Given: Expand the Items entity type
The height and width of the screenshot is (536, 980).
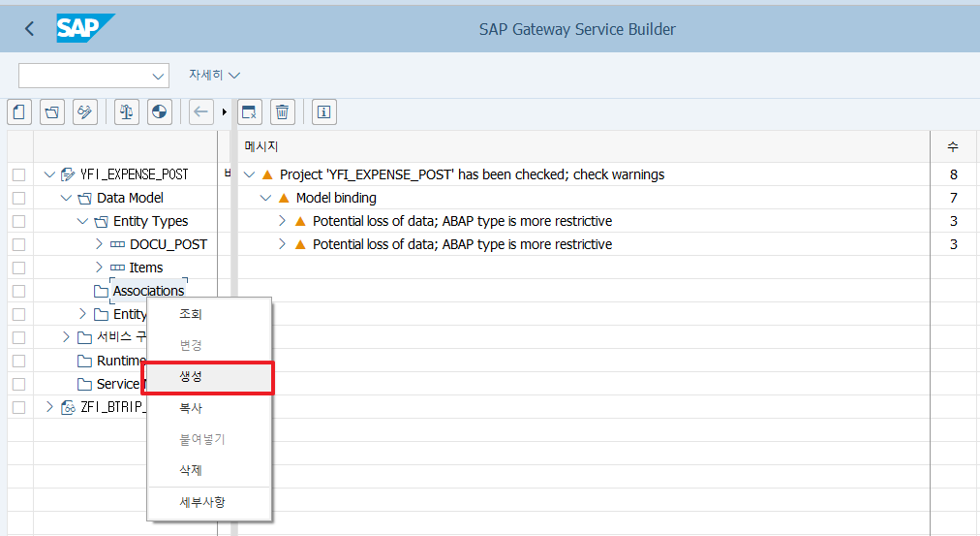Looking at the screenshot, I should (x=99, y=268).
